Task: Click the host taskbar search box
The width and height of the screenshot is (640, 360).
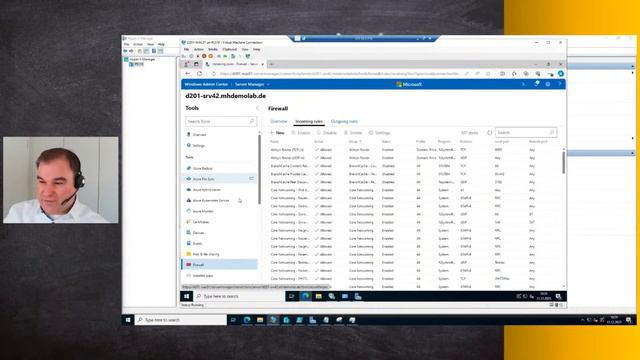Action: click(x=181, y=320)
